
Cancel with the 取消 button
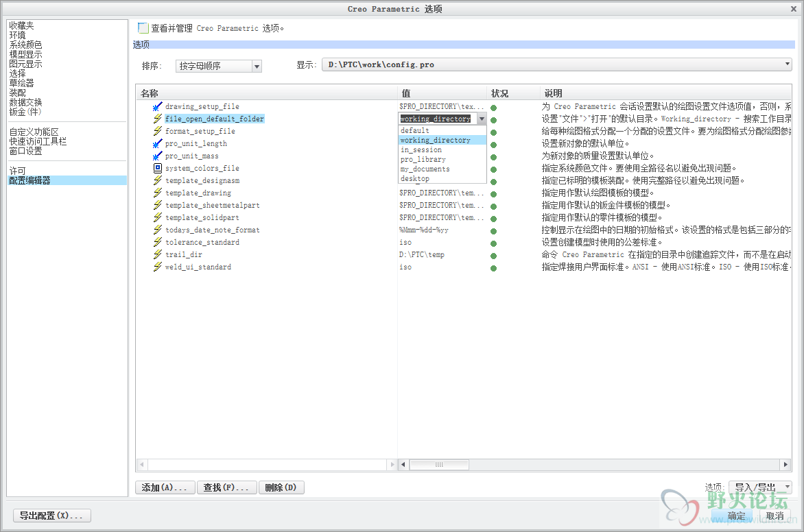point(775,516)
